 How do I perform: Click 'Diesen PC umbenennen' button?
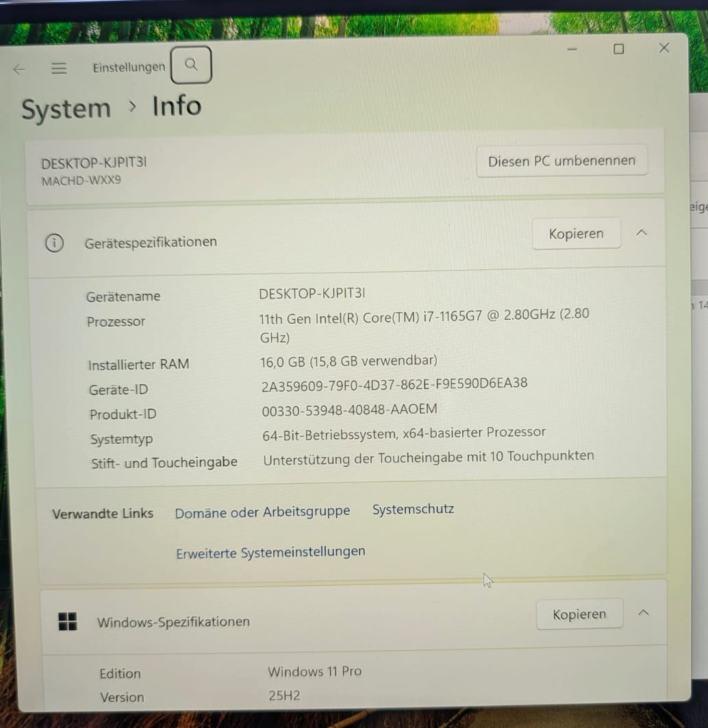[561, 161]
